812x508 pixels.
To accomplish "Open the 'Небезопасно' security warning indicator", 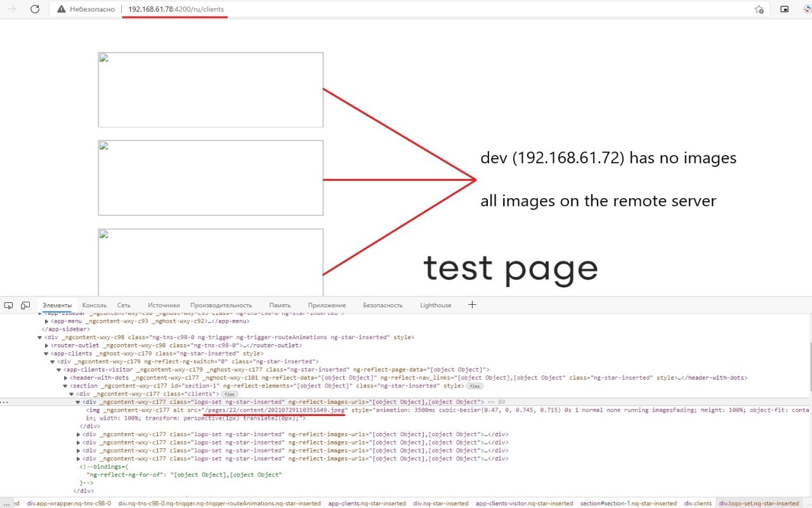I will (86, 10).
